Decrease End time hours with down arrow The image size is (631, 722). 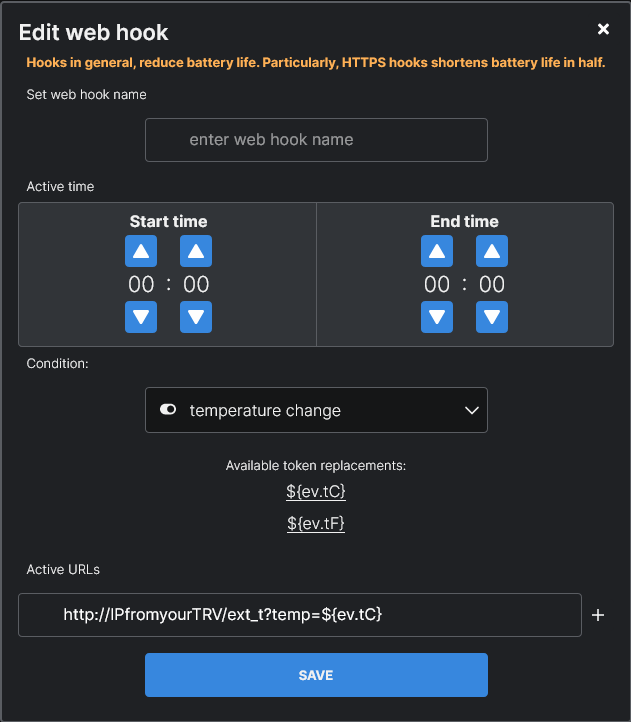pos(437,318)
